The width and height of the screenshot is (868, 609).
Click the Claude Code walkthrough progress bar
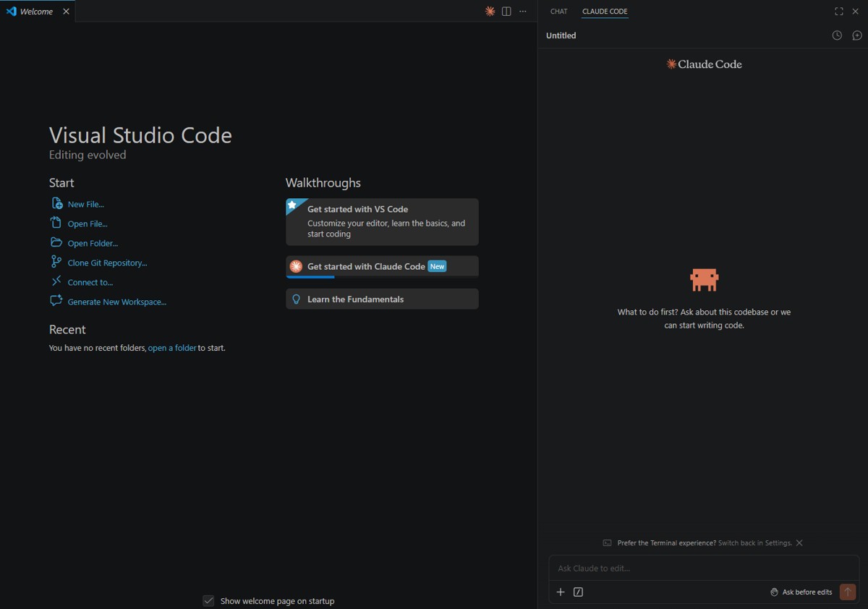coord(382,276)
